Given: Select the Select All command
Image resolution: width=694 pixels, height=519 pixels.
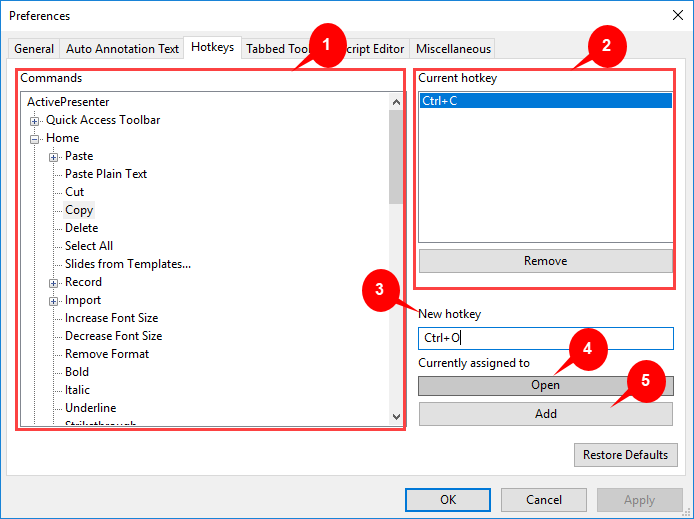Looking at the screenshot, I should coord(89,246).
